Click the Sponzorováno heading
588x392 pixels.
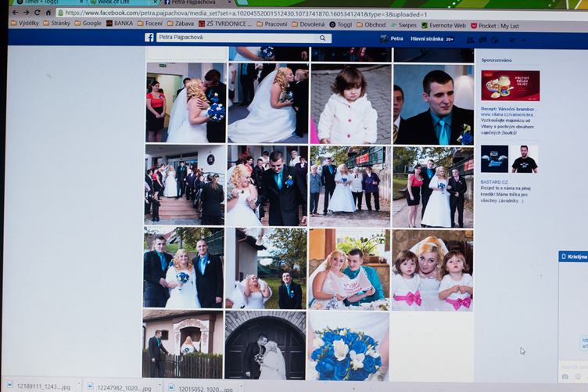click(497, 60)
